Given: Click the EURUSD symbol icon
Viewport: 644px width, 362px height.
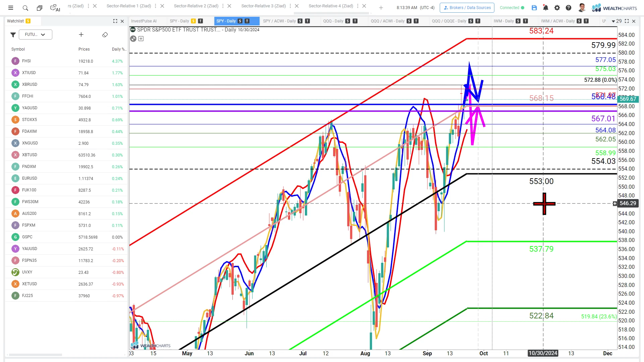Looking at the screenshot, I should (15, 178).
